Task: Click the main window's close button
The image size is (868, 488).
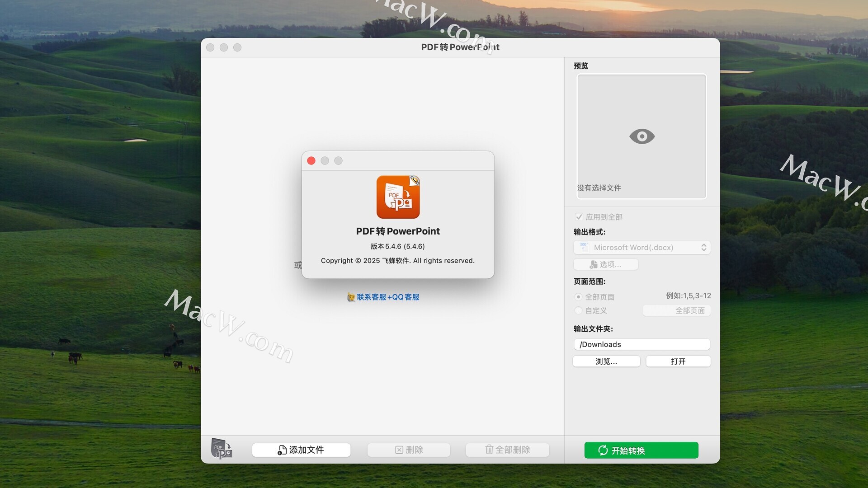Action: [210, 47]
